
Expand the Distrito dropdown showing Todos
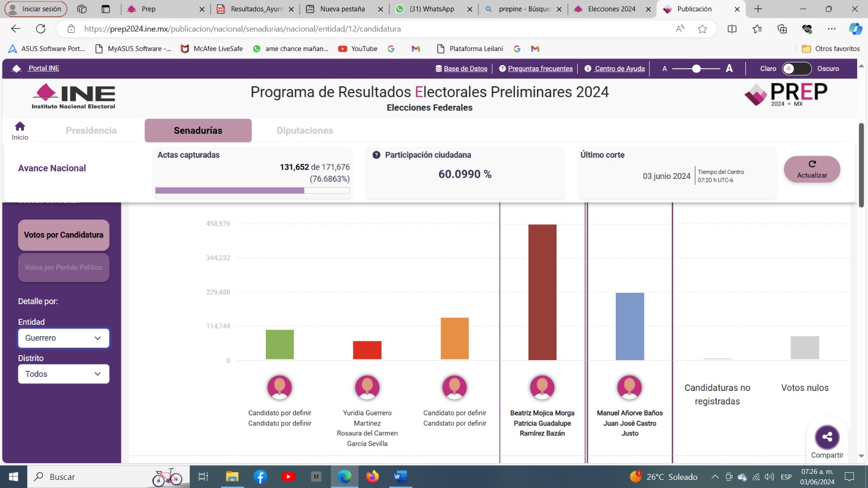pos(63,374)
